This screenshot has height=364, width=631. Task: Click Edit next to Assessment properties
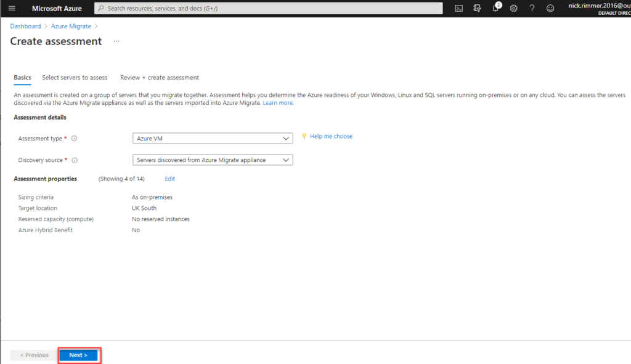(169, 178)
